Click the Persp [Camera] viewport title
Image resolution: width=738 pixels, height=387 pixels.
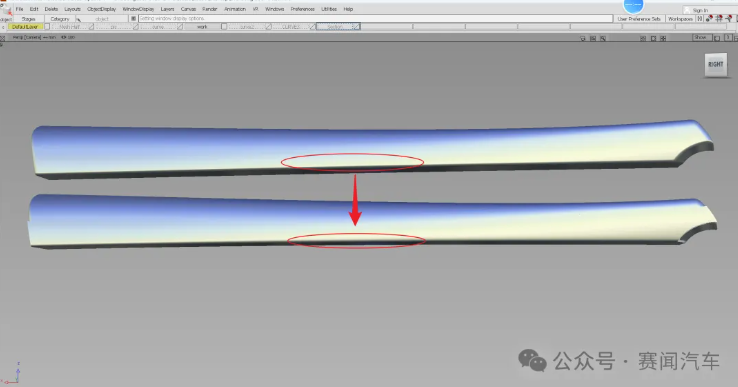[27, 37]
